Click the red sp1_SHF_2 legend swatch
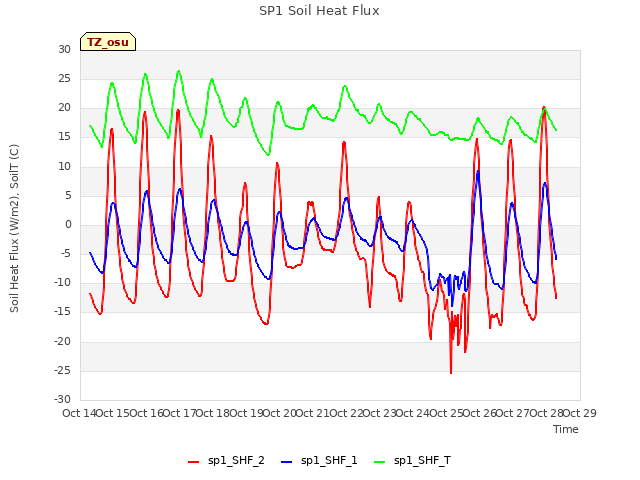Screen dimensions: 640x480 [193, 462]
